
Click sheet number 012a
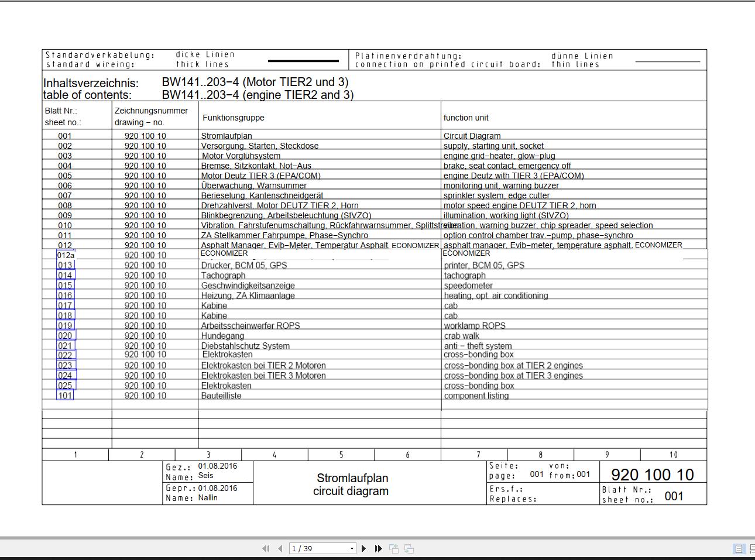66,255
